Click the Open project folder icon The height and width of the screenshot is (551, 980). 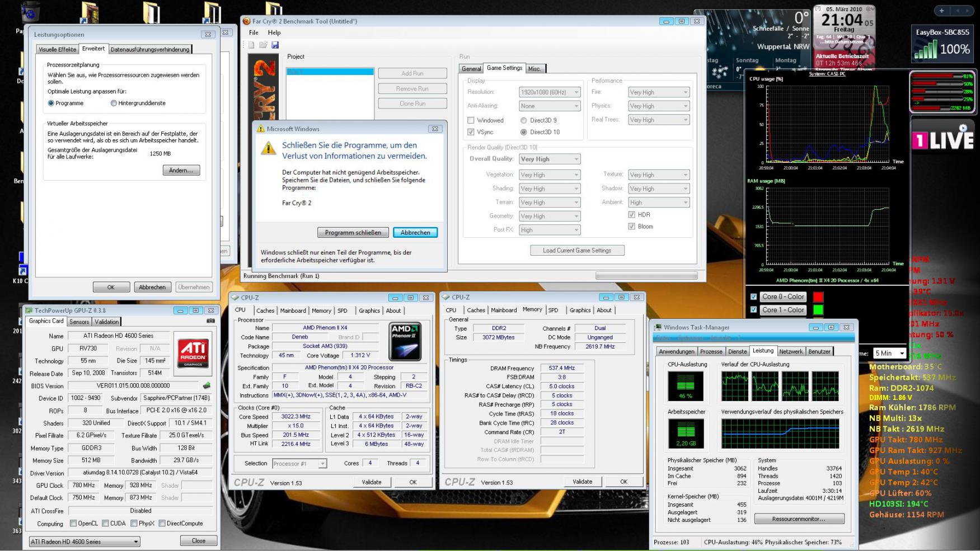[x=263, y=45]
